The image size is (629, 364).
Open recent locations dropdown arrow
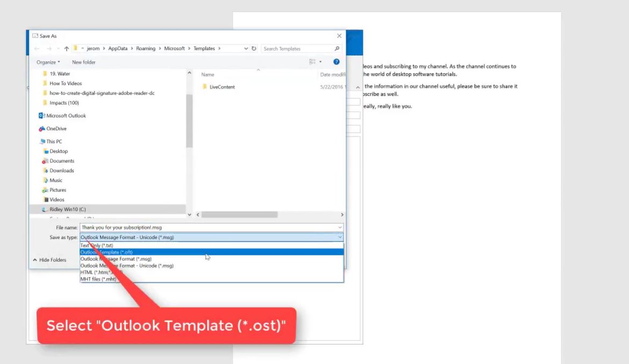pos(58,48)
